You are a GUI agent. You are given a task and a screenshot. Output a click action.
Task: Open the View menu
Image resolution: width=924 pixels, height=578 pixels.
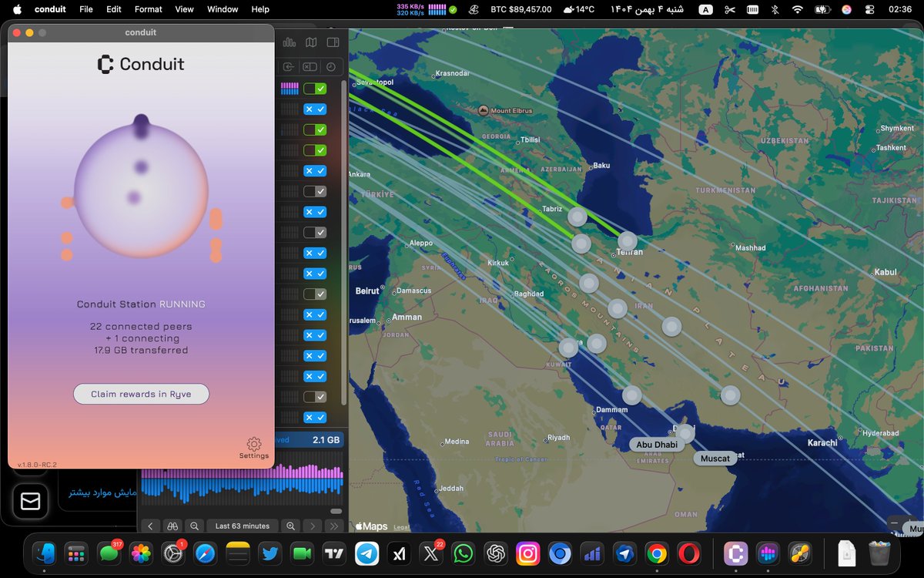click(x=184, y=9)
